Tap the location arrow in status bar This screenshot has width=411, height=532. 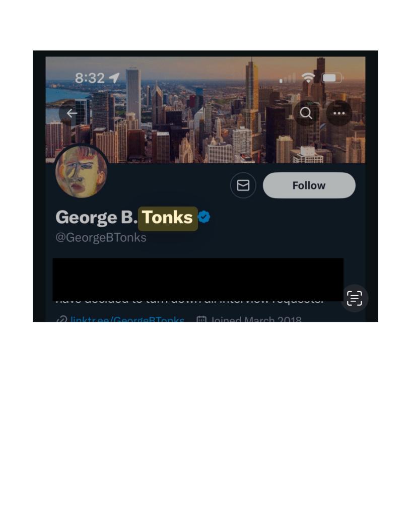tap(114, 78)
